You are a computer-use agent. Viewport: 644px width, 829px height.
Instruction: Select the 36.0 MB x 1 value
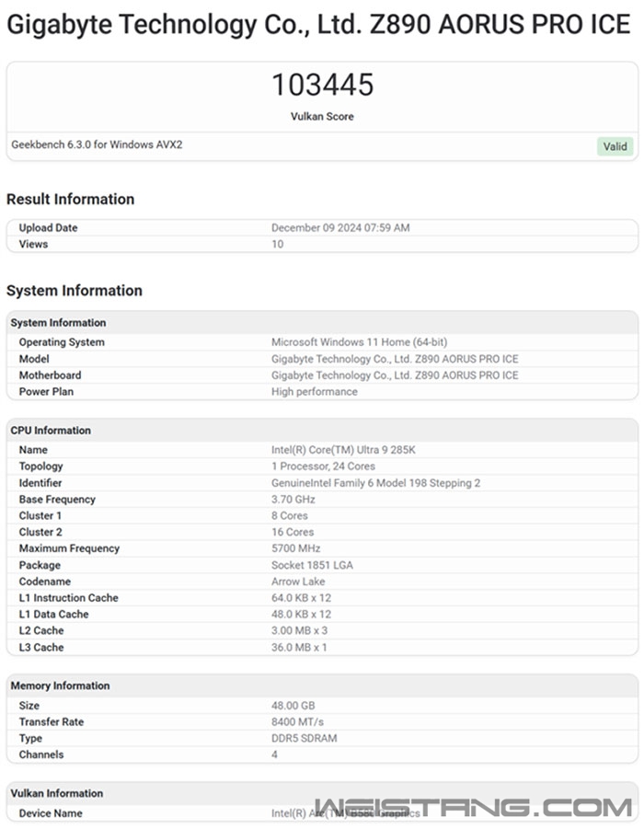[x=299, y=648]
